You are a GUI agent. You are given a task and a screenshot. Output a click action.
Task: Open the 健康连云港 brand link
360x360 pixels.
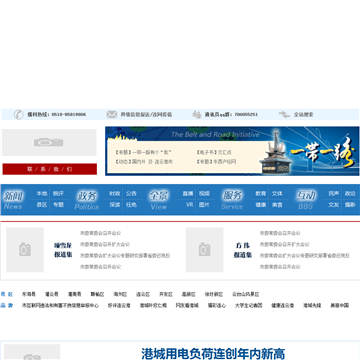pos(283,305)
